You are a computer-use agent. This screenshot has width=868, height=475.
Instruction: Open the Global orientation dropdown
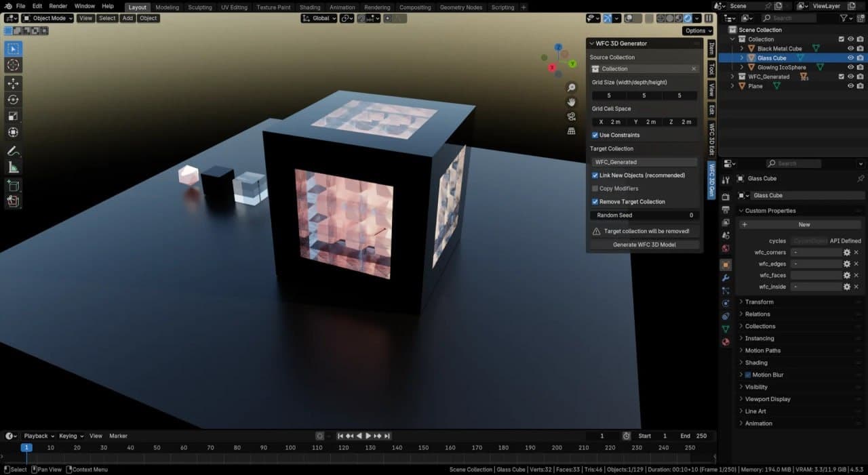319,18
